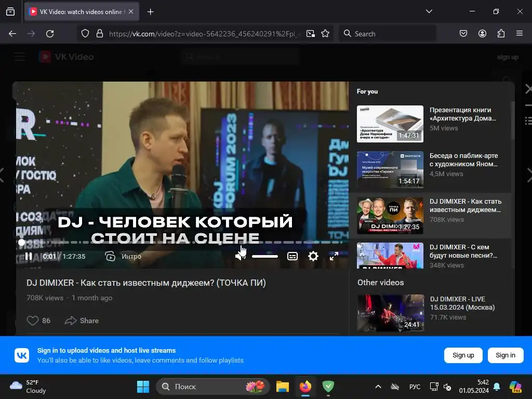The height and width of the screenshot is (399, 532).
Task: Open the Pocket save icon
Action: 463,34
